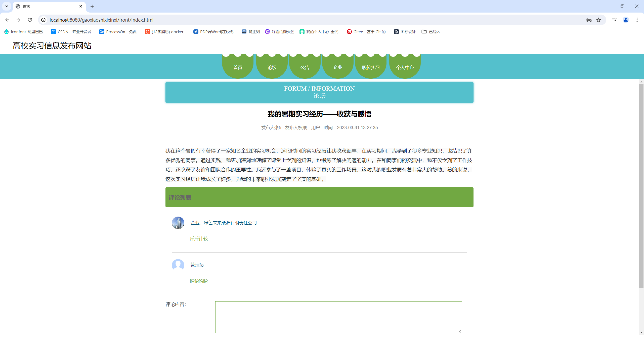Click the 绿色未来能源 company avatar

coord(178,223)
